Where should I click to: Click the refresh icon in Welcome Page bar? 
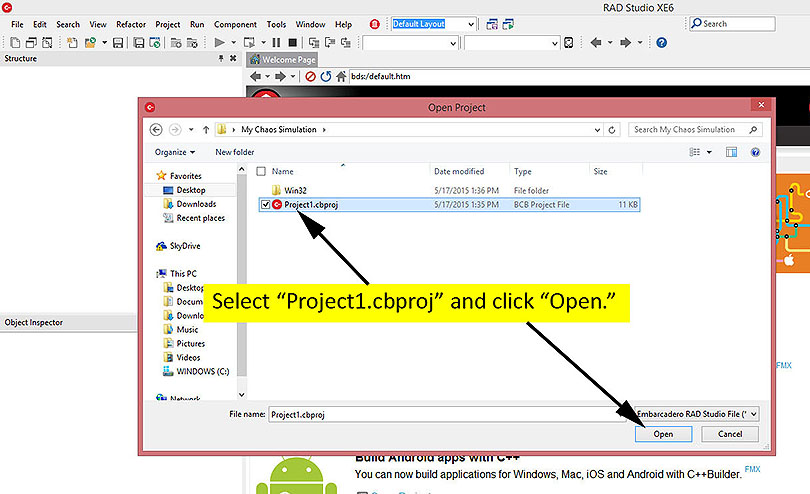(325, 76)
